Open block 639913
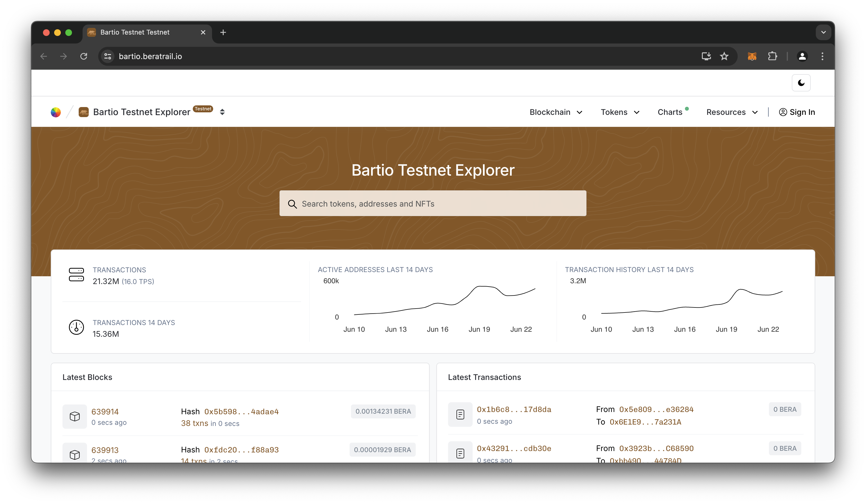Viewport: 866px width, 504px height. pos(105,450)
